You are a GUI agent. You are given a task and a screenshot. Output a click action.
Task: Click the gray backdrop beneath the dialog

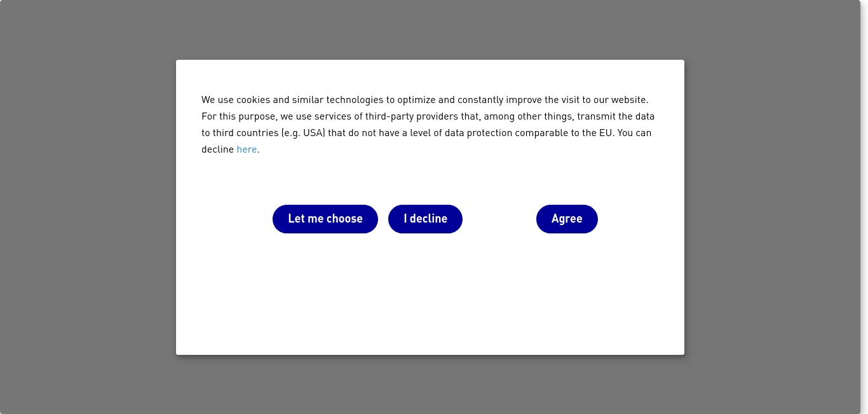click(x=430, y=384)
